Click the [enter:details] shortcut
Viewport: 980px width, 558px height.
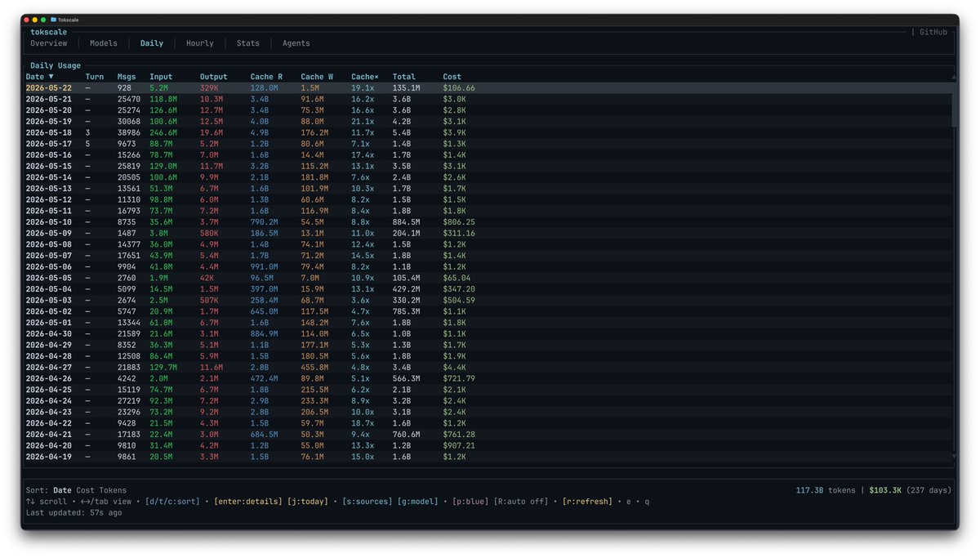[248, 502]
